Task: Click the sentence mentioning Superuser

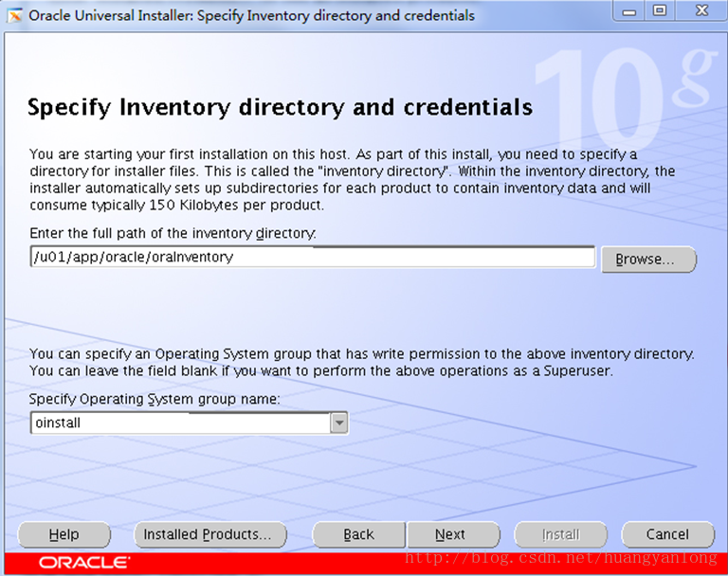Action: tap(321, 370)
